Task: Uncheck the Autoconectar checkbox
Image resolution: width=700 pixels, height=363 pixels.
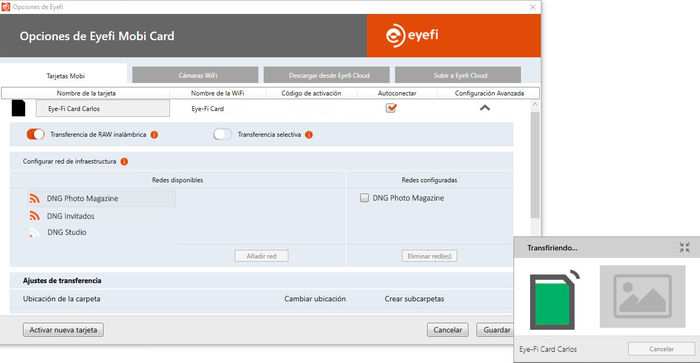Action: pos(391,108)
